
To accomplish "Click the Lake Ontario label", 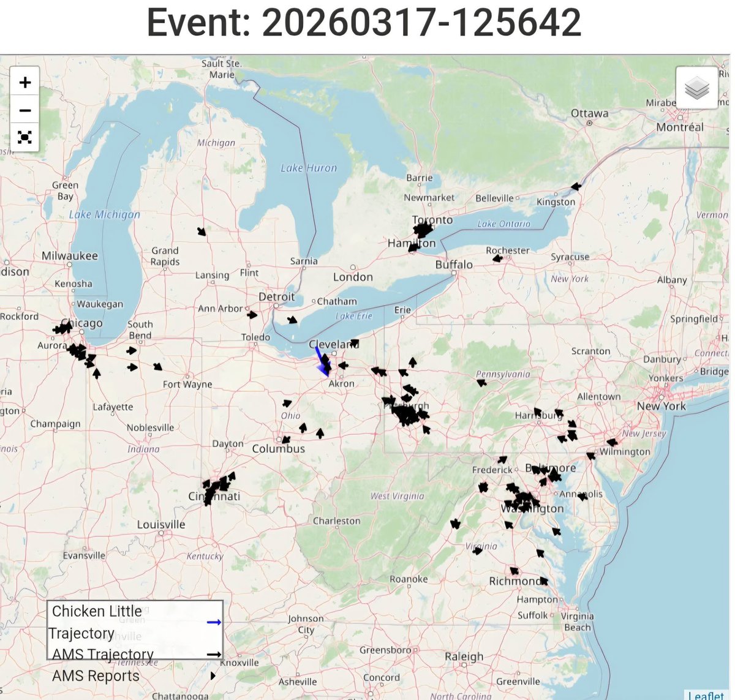I will 504,224.
